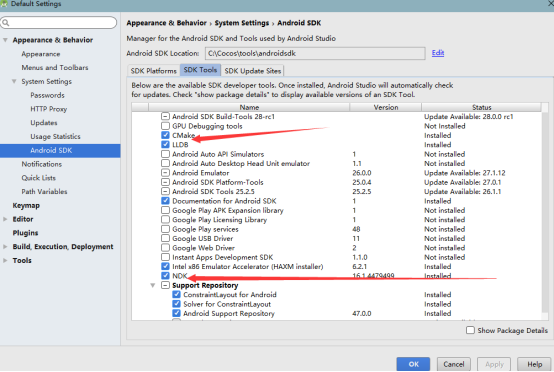This screenshot has width=554, height=372.
Task: Open Appearance settings page
Action: (x=41, y=54)
